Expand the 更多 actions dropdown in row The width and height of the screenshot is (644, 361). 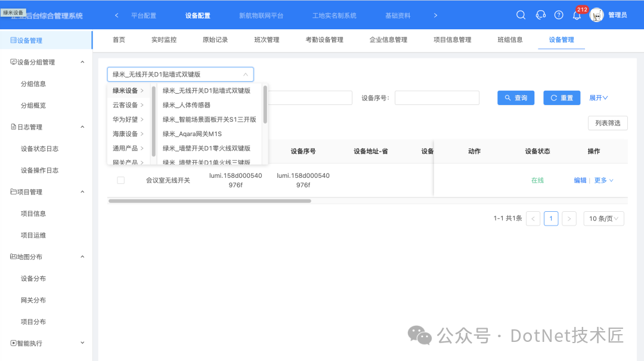[603, 180]
